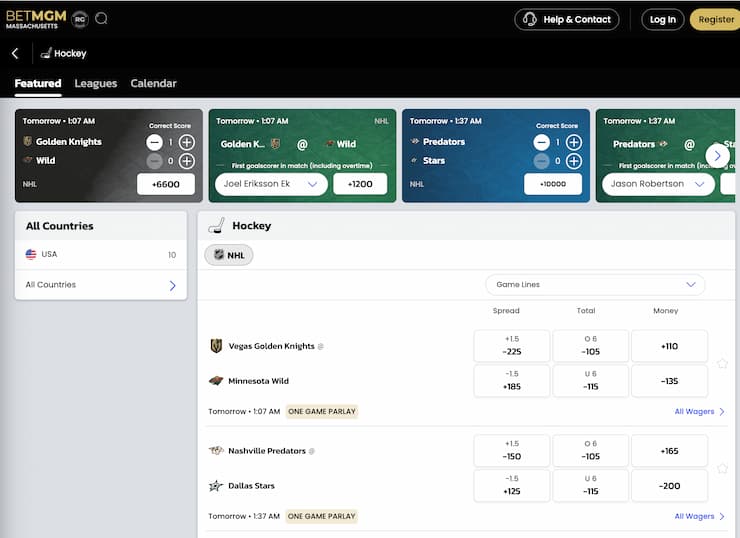Increase Golden Knights correct score

187,142
